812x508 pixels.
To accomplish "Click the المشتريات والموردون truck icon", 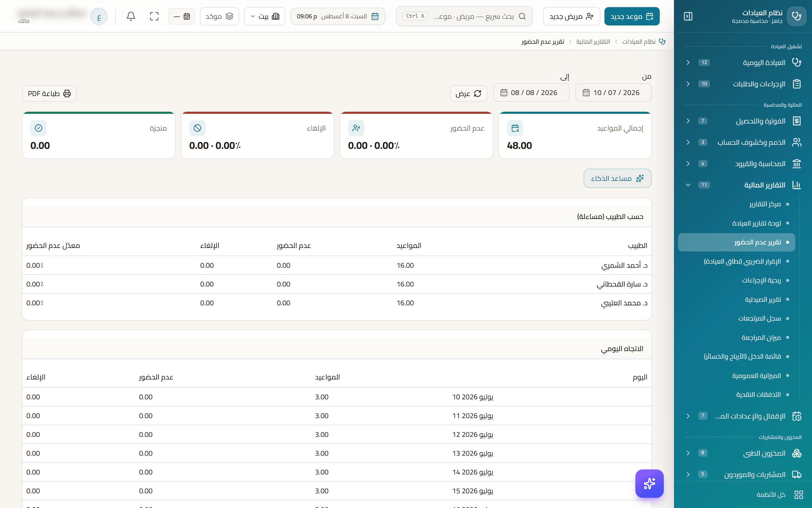I will [x=796, y=474].
